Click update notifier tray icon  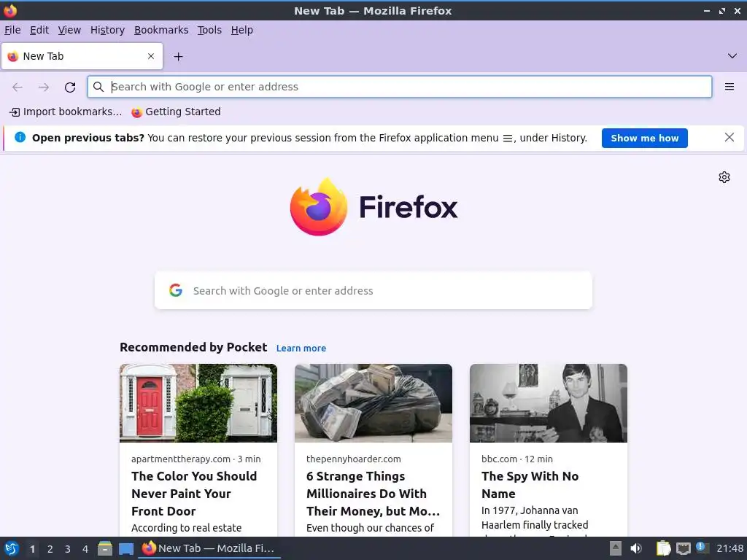coord(703,548)
